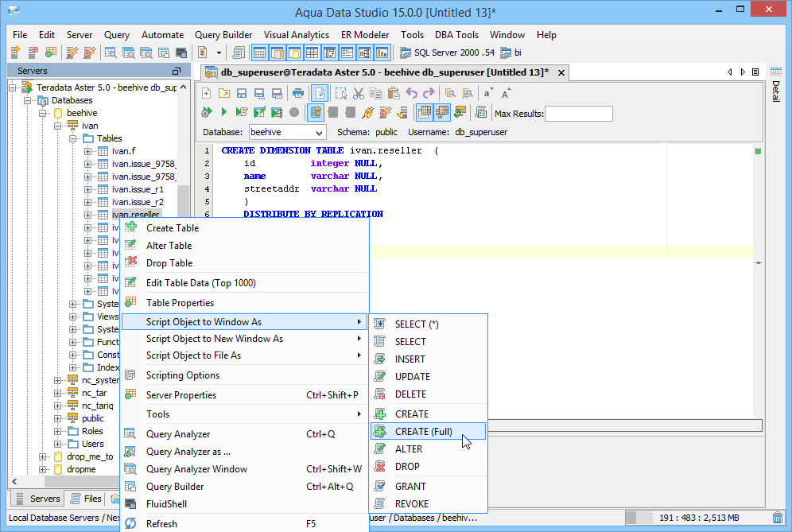
Task: Click the first find icon in editor toolbar
Action: (450, 94)
